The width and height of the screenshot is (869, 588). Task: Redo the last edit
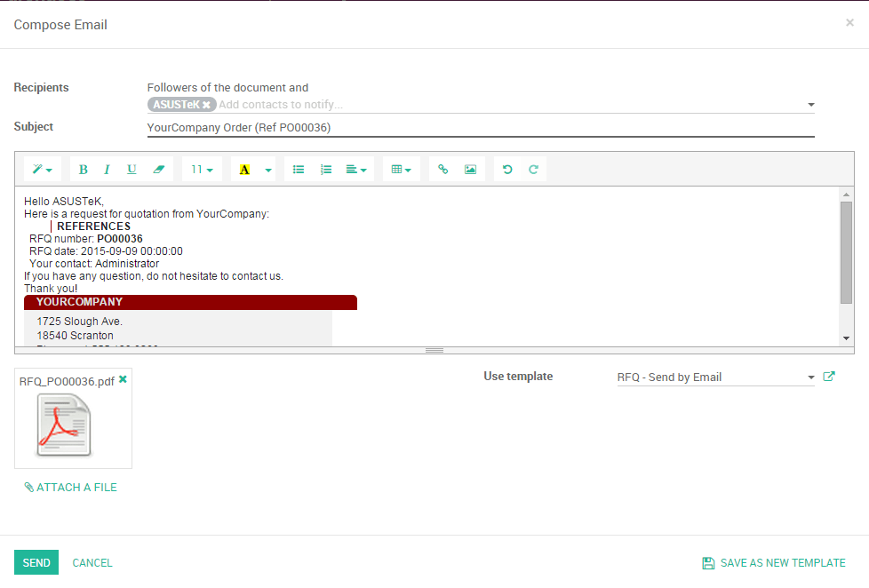(533, 169)
